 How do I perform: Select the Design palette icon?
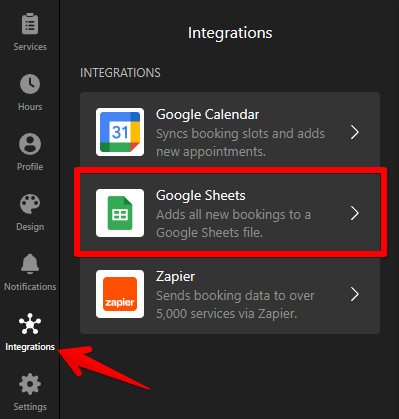tap(30, 204)
